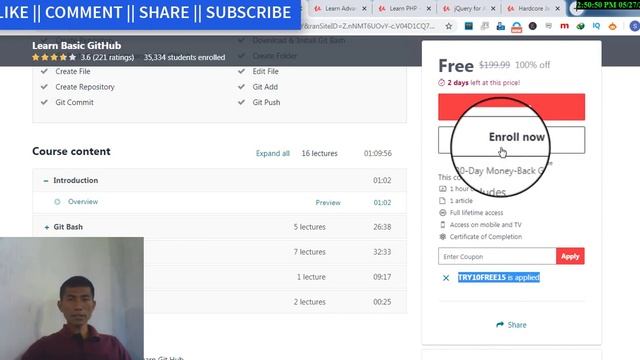Click the red button above Enroll now
This screenshot has height=360, width=640.
(511, 107)
